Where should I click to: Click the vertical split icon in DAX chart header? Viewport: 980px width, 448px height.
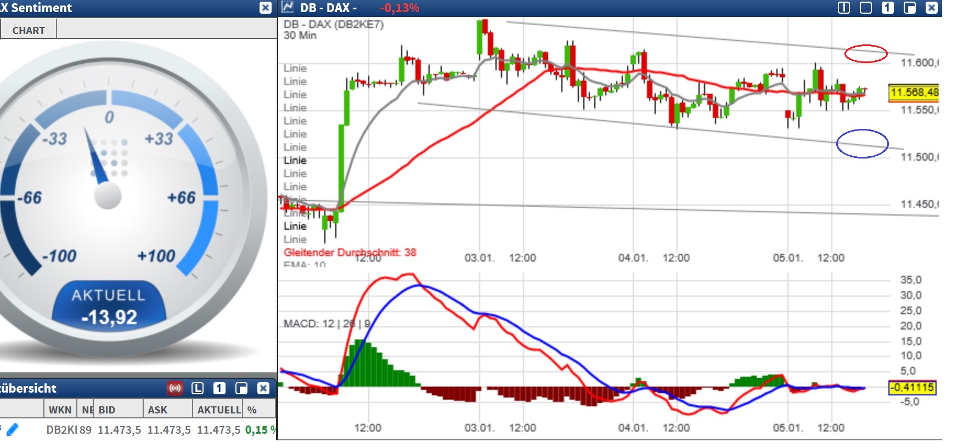tap(844, 8)
